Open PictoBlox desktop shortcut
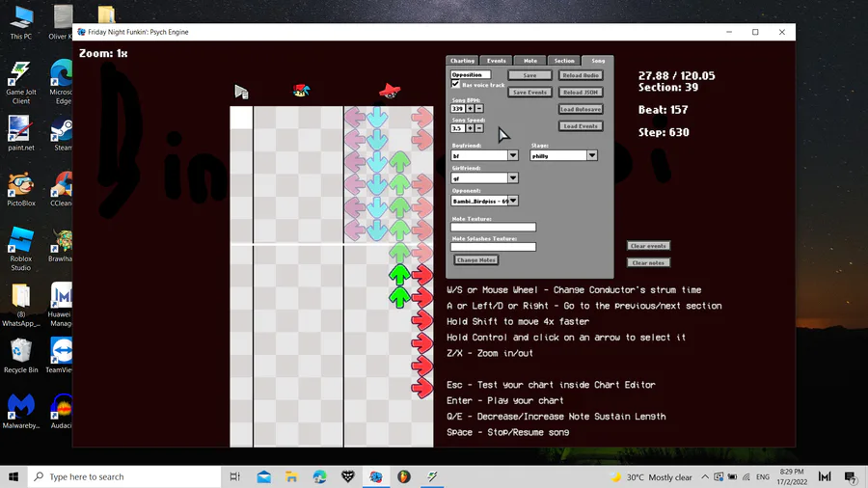The width and height of the screenshot is (868, 488). tap(21, 189)
